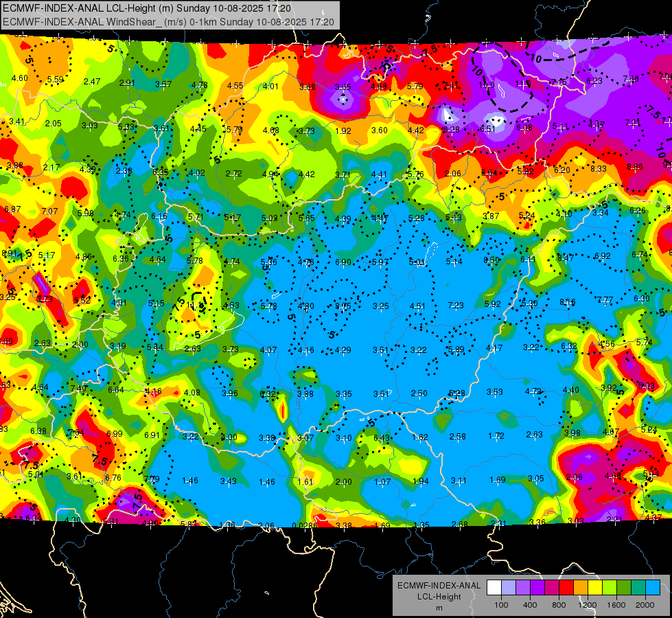Image resolution: width=672 pixels, height=618 pixels.
Task: Click the '5.36' wind shear value
Action: point(268,262)
